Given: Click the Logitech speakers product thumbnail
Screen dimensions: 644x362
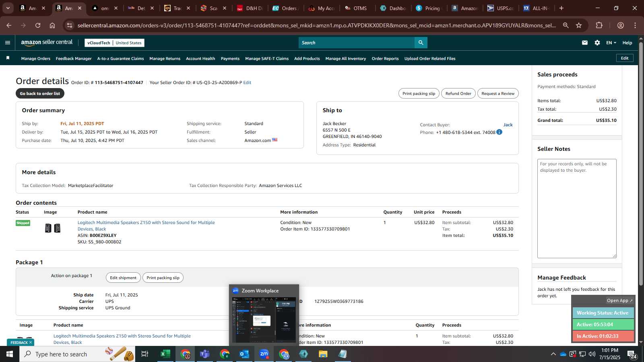Looking at the screenshot, I should pos(53,228).
